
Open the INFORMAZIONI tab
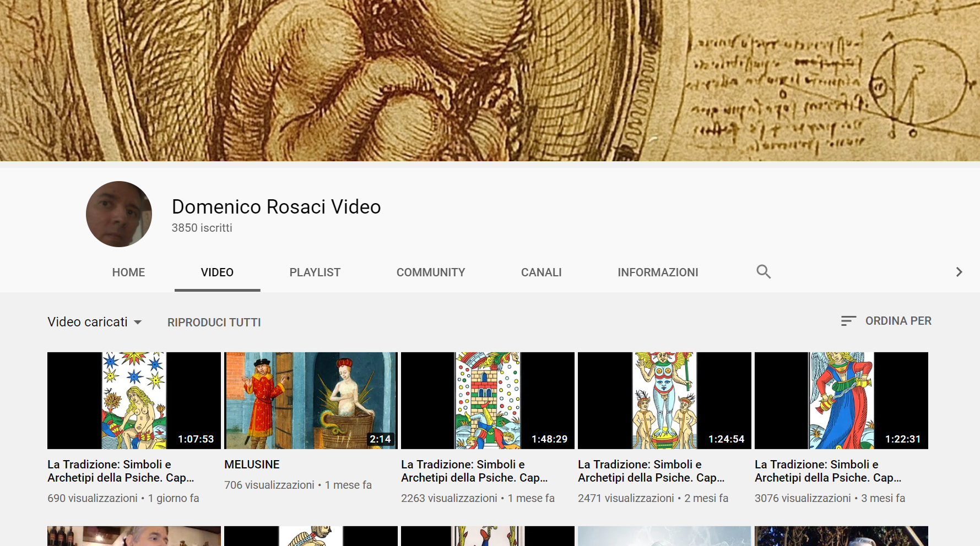coord(658,272)
